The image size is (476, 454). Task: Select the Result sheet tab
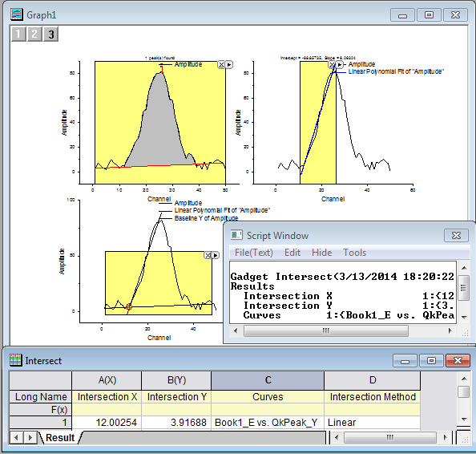[x=60, y=438]
